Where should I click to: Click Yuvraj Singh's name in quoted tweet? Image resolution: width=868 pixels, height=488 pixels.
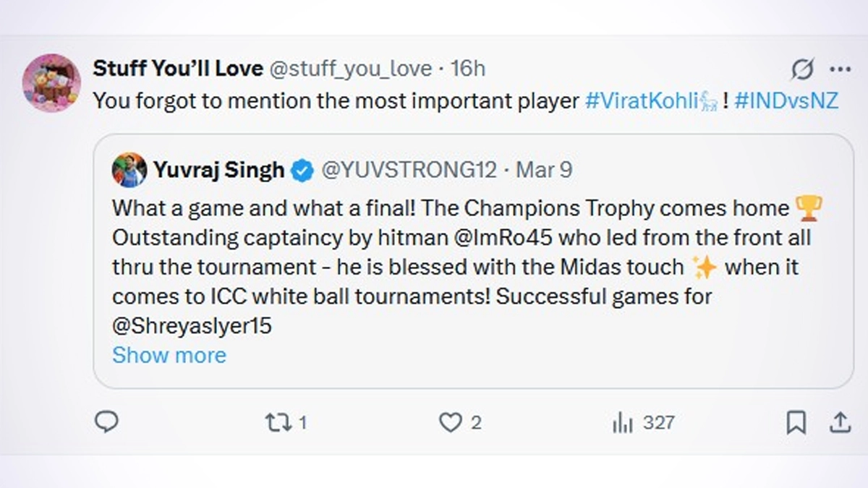[218, 170]
